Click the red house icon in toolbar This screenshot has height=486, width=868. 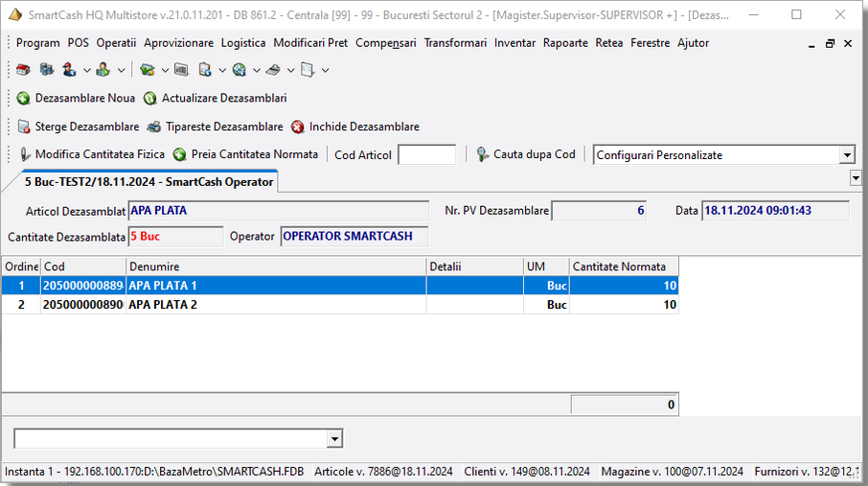pos(23,70)
